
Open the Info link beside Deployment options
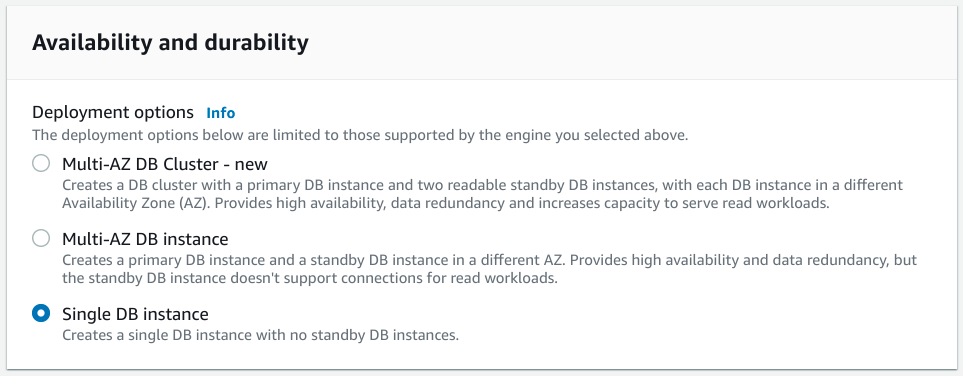(x=220, y=113)
